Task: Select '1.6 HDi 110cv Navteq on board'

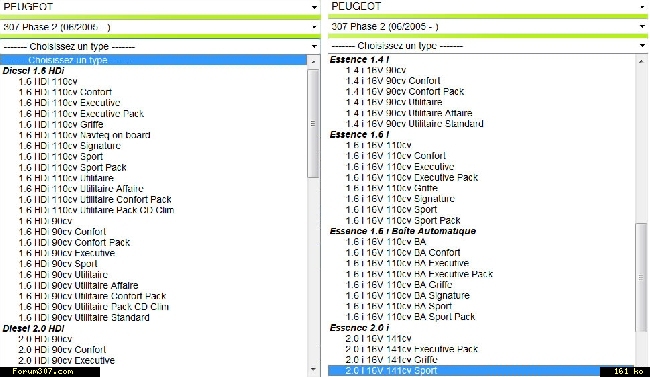Action: tap(85, 135)
